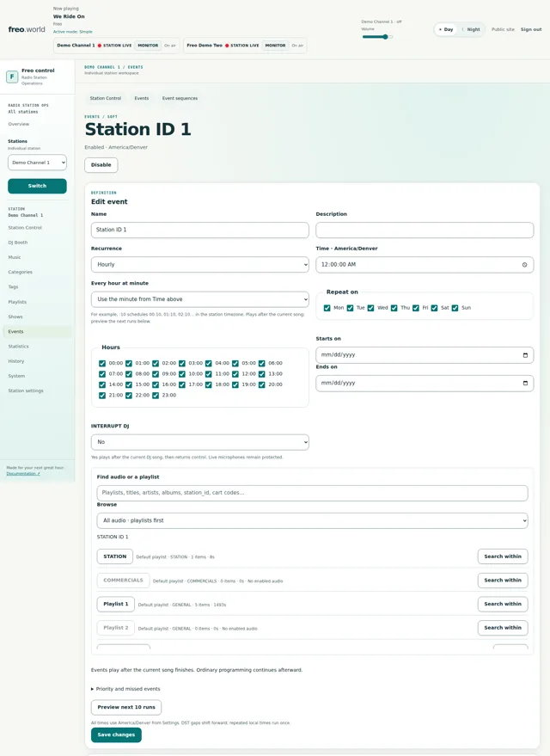Click the Disable button

[101, 165]
